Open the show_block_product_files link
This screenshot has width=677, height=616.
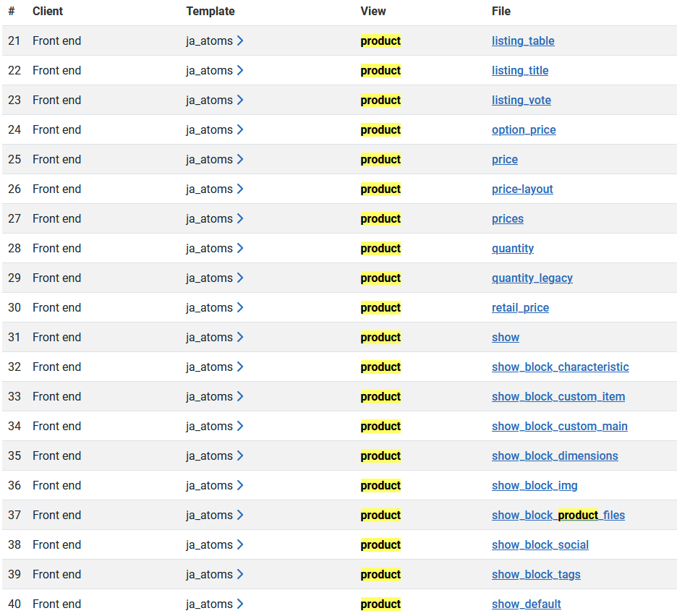(x=558, y=515)
